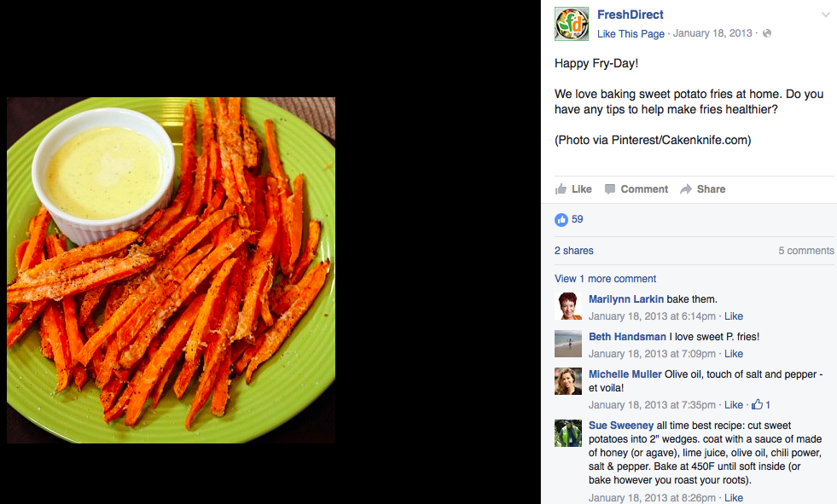Open the FreshDirect page name link
837x504 pixels.
coord(631,15)
